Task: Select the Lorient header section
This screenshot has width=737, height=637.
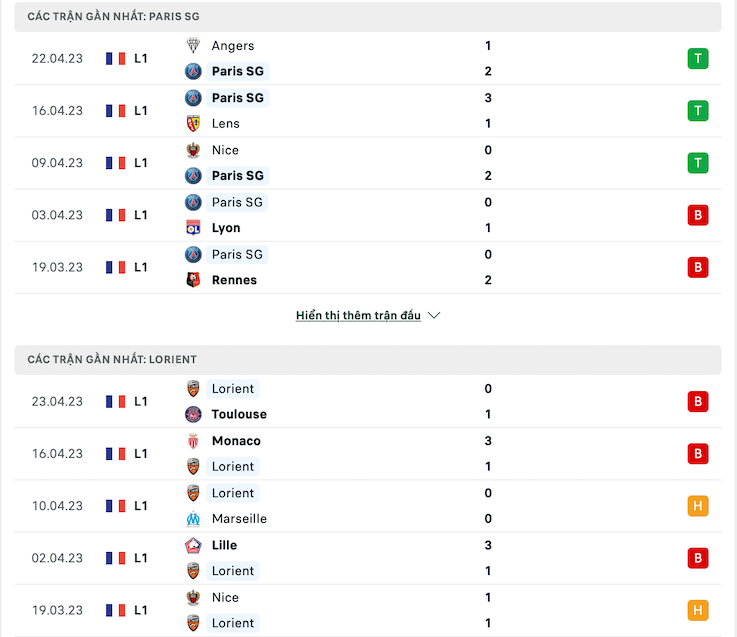Action: [368, 360]
